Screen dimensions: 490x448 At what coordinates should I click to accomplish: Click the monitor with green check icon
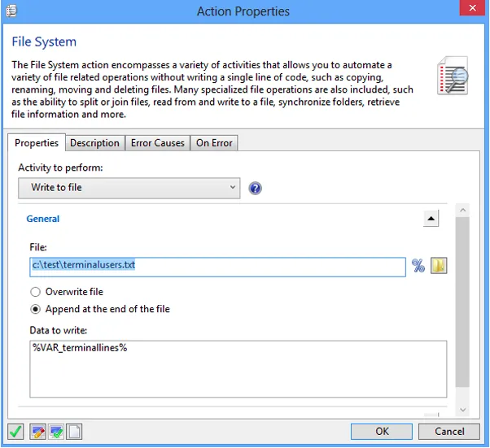click(56, 432)
